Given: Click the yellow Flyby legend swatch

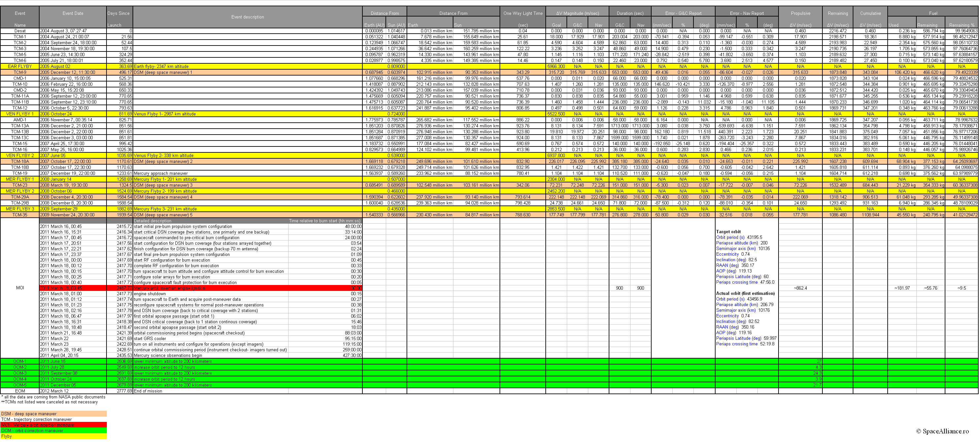Looking at the screenshot, I should [x=53, y=436].
